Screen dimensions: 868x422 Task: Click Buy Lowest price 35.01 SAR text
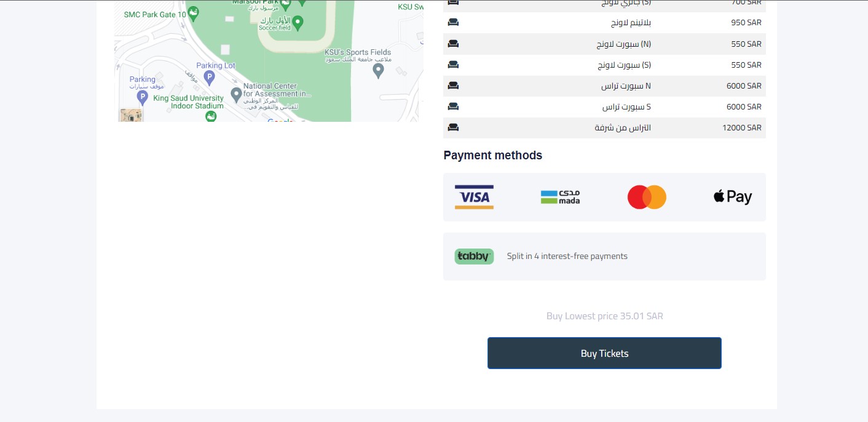coord(605,316)
